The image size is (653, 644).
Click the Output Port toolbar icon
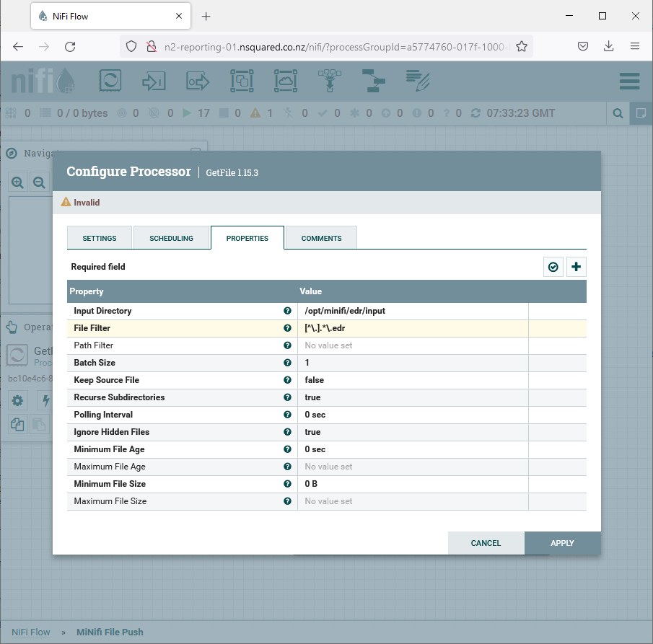click(x=198, y=81)
